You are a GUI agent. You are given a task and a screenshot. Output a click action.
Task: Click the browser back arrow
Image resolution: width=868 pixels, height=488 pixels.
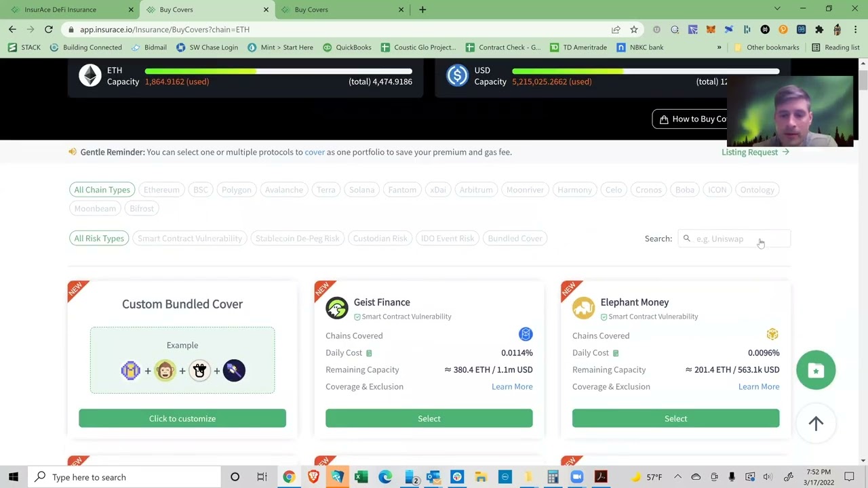click(12, 29)
